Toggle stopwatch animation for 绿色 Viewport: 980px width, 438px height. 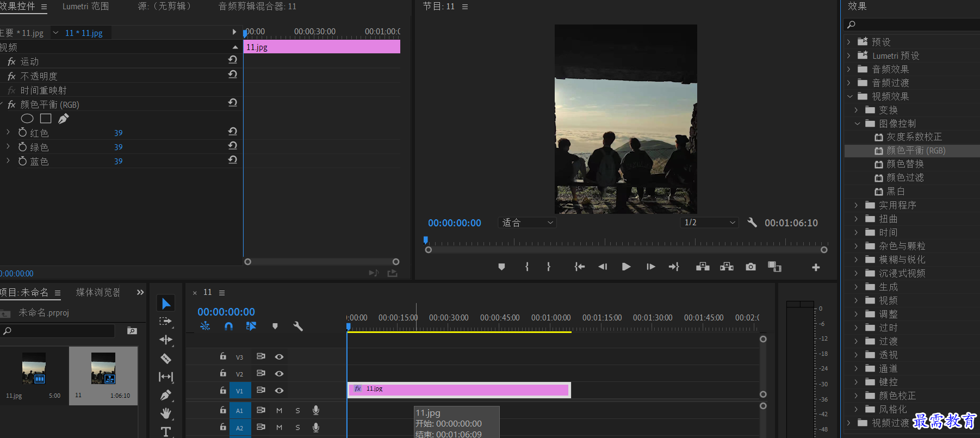click(x=23, y=147)
